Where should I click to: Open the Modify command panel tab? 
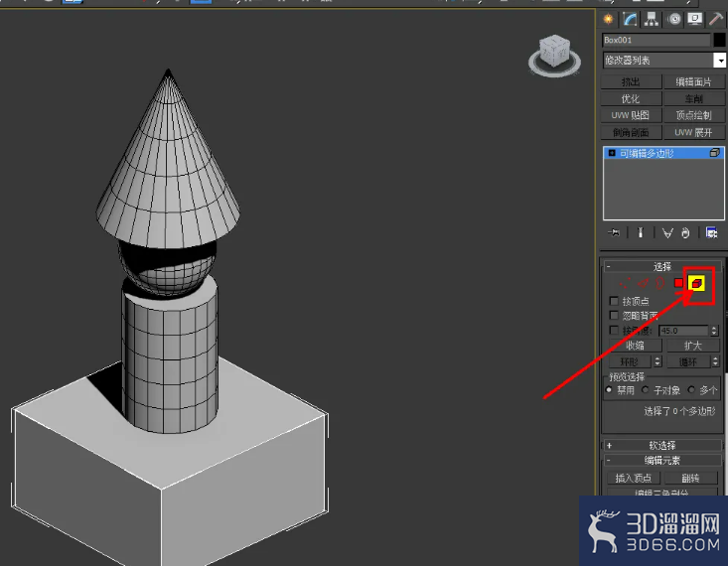click(x=630, y=19)
